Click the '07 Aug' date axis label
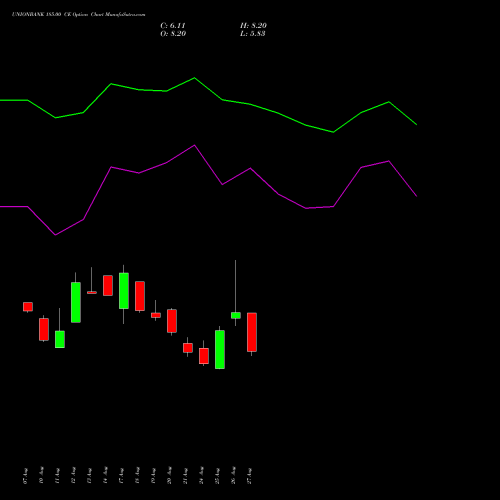The height and width of the screenshot is (500, 500). 25,476
